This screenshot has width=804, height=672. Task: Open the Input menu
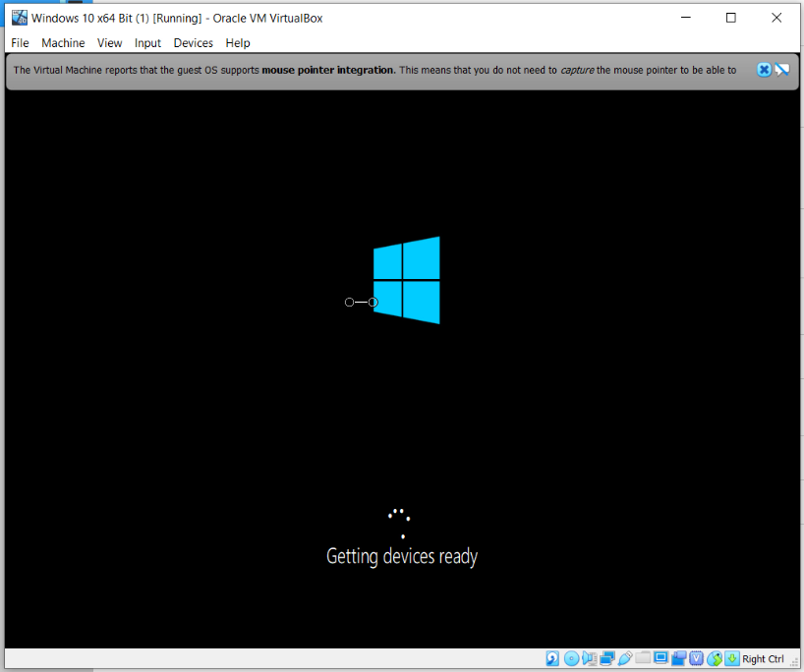147,43
